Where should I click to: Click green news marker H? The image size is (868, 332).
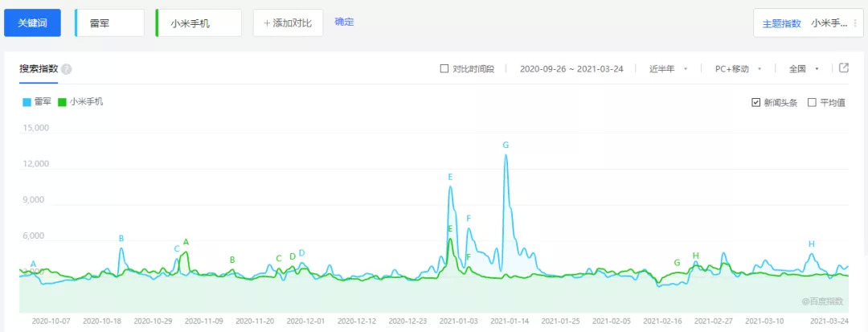pyautogui.click(x=696, y=256)
